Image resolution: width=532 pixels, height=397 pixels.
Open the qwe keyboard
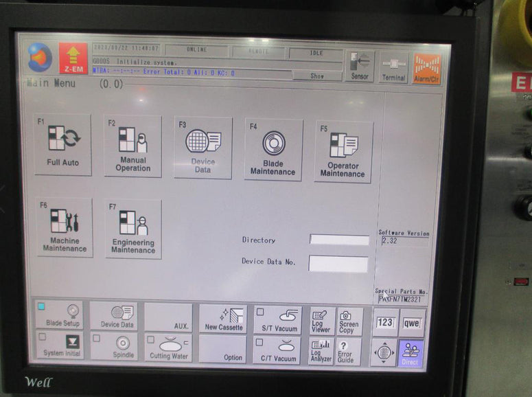pos(412,324)
